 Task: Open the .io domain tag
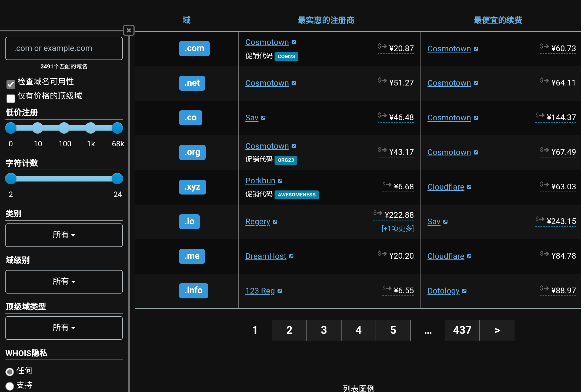click(189, 222)
